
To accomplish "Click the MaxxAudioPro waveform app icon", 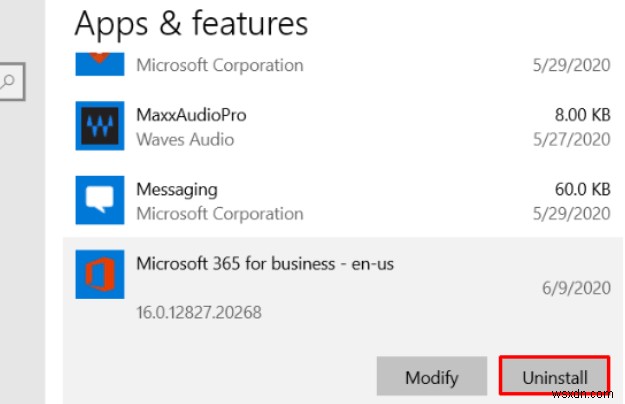I will [x=100, y=126].
